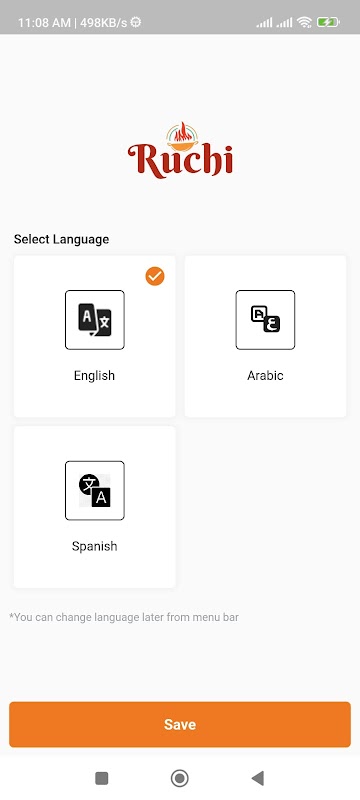Tap the "Spanish" text label
The image size is (360, 800).
pyautogui.click(x=94, y=546)
